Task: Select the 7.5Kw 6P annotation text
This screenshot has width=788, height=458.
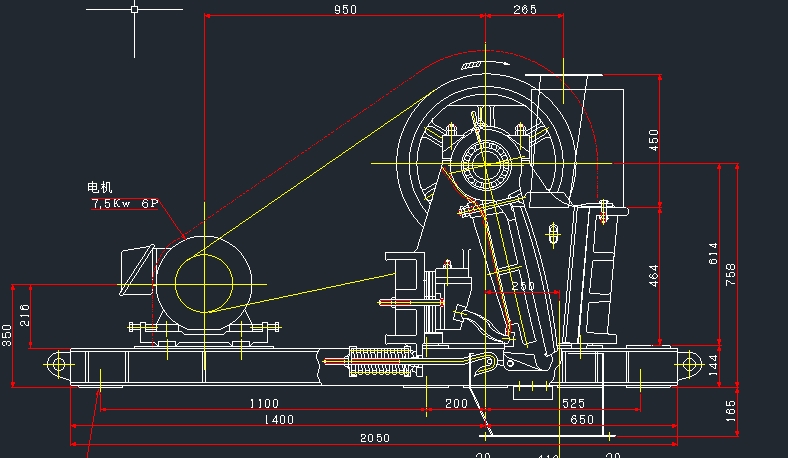Action: (125, 204)
